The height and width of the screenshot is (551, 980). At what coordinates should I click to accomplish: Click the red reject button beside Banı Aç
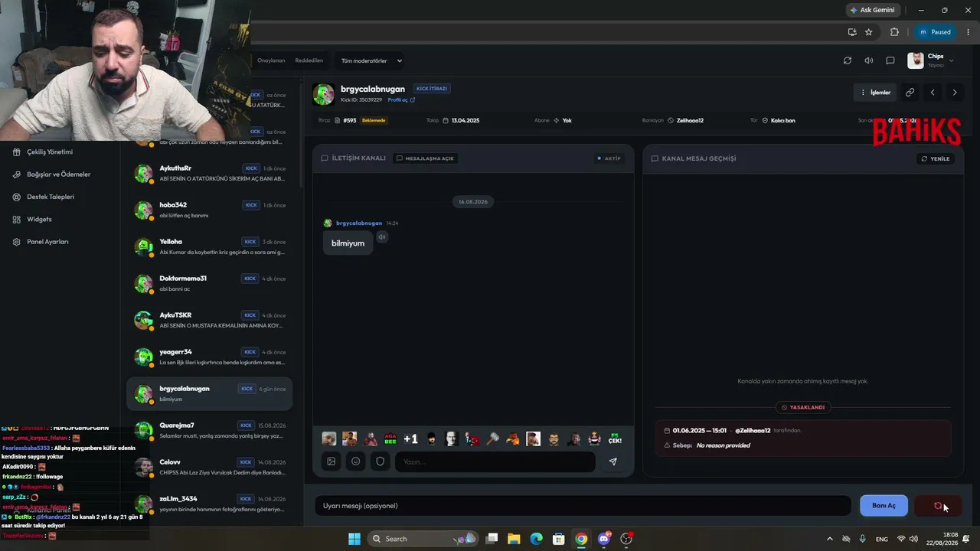(x=938, y=506)
